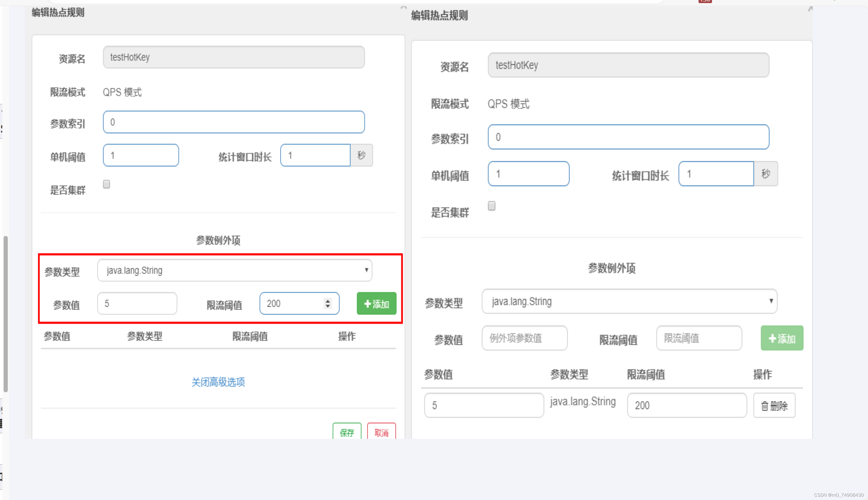Screen dimensions: 868x500
Task: Click the 统计窗口时长 input next to 秒
Action: pyautogui.click(x=315, y=155)
